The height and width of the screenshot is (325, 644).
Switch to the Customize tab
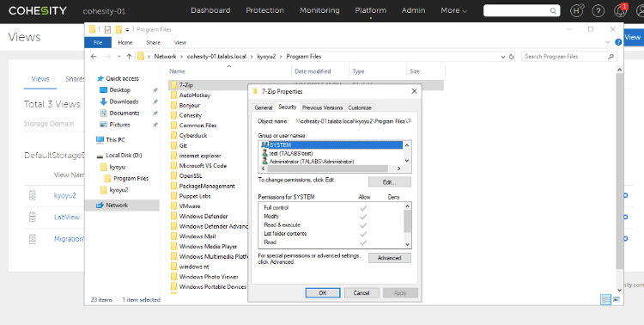tap(360, 107)
